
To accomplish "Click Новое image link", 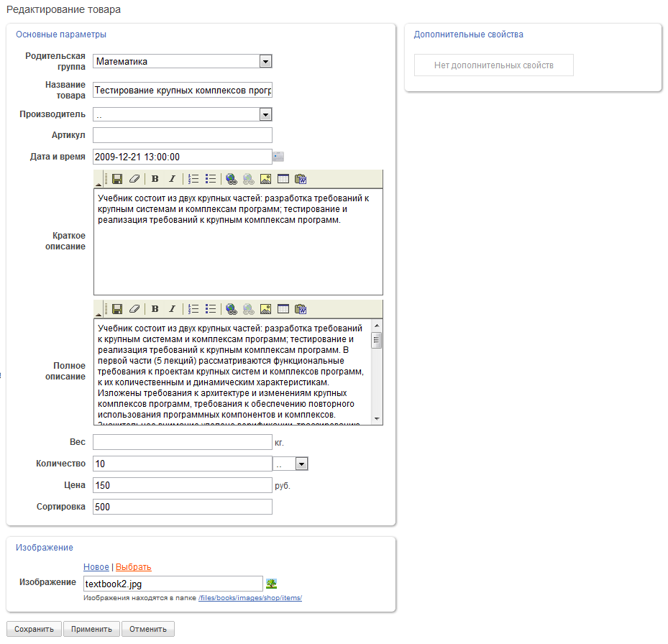I will pyautogui.click(x=96, y=567).
